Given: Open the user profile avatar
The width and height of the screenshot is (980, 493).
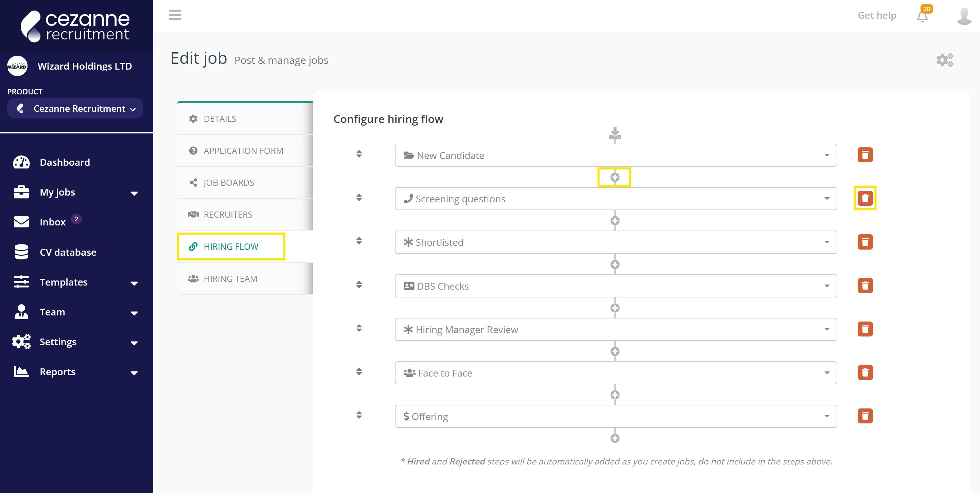Looking at the screenshot, I should click(964, 16).
